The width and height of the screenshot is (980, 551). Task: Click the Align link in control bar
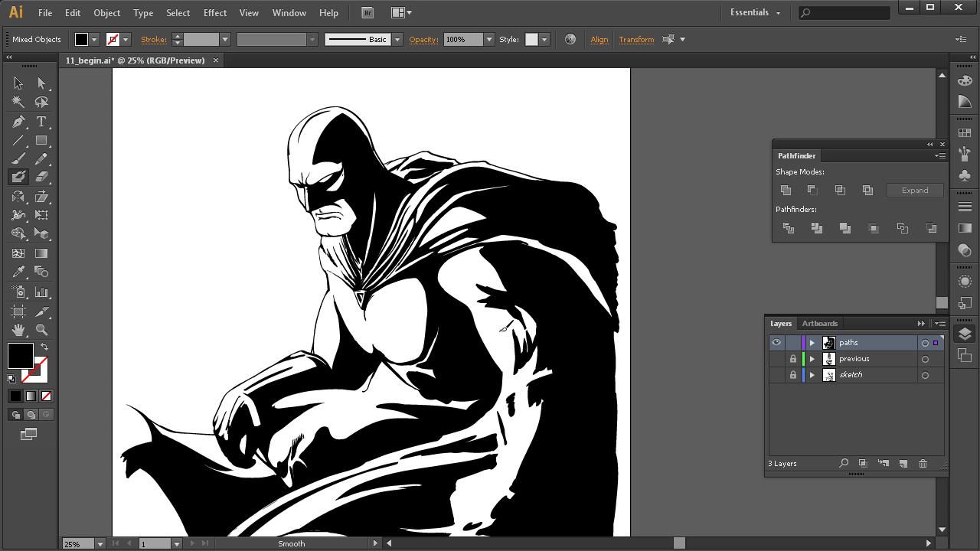599,40
